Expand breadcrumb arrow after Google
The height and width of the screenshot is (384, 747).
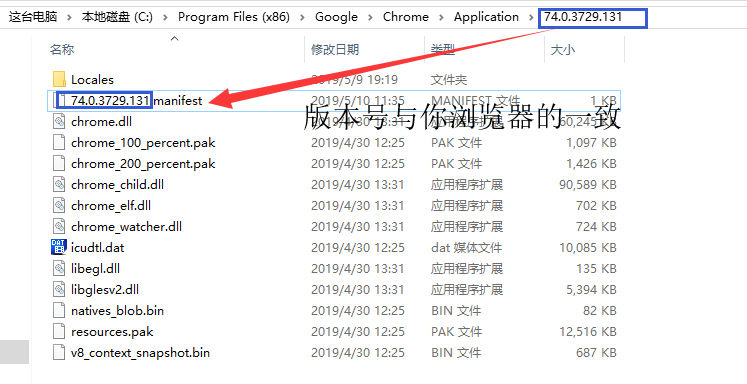[x=370, y=18]
